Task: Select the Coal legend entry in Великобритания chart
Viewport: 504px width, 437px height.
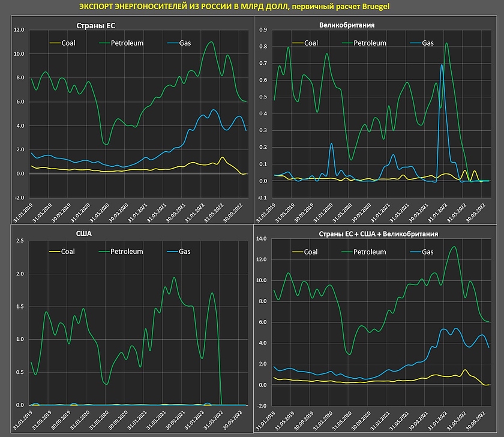Action: coord(311,43)
